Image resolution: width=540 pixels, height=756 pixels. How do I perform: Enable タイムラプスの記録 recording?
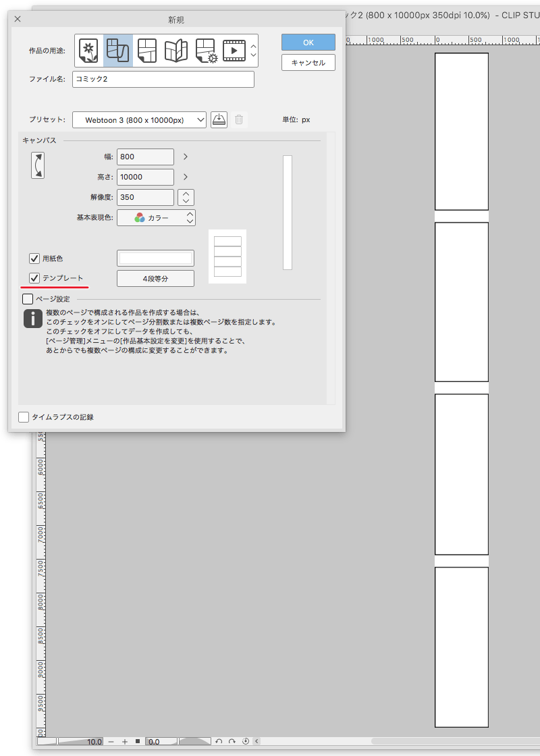[24, 416]
